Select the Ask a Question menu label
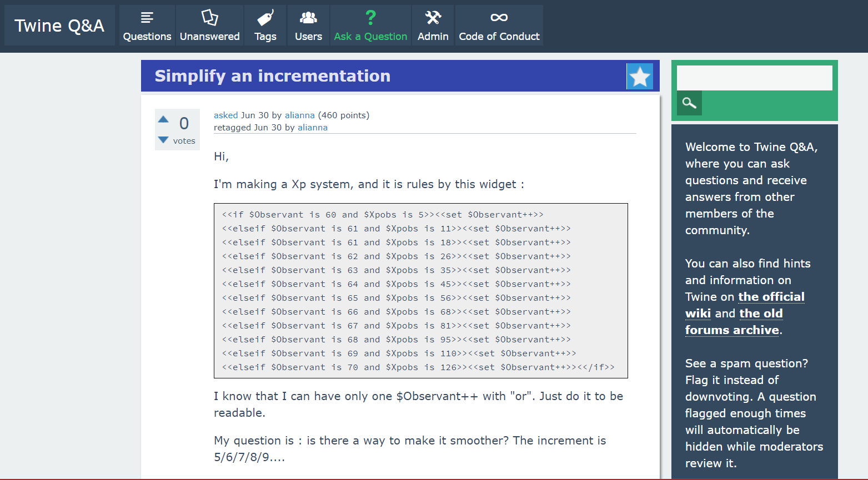The height and width of the screenshot is (480, 868). 370,37
